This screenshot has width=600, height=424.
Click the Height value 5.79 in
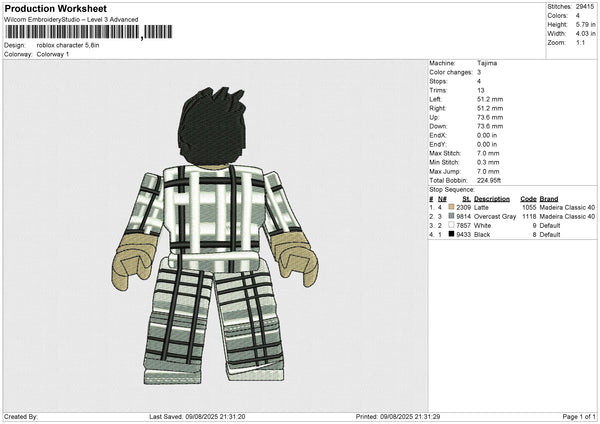(x=585, y=24)
